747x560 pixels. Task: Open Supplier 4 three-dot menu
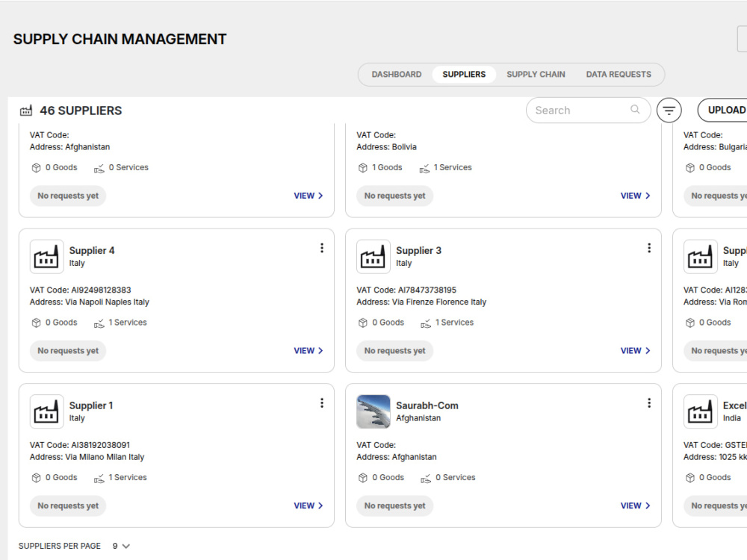pos(322,248)
